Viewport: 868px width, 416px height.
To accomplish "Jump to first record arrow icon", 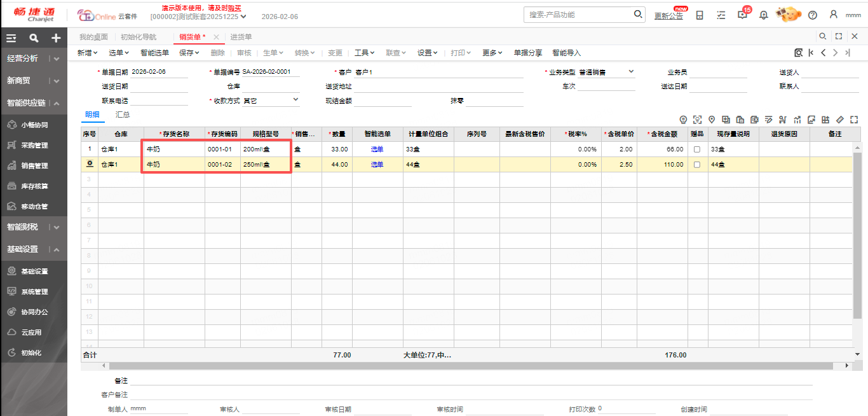I will pos(811,53).
